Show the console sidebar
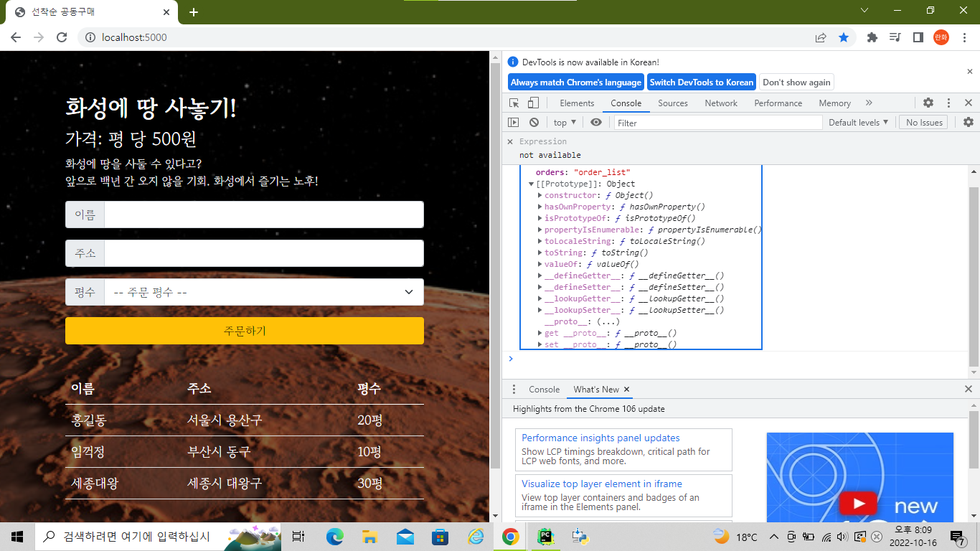The width and height of the screenshot is (980, 551). pyautogui.click(x=514, y=123)
